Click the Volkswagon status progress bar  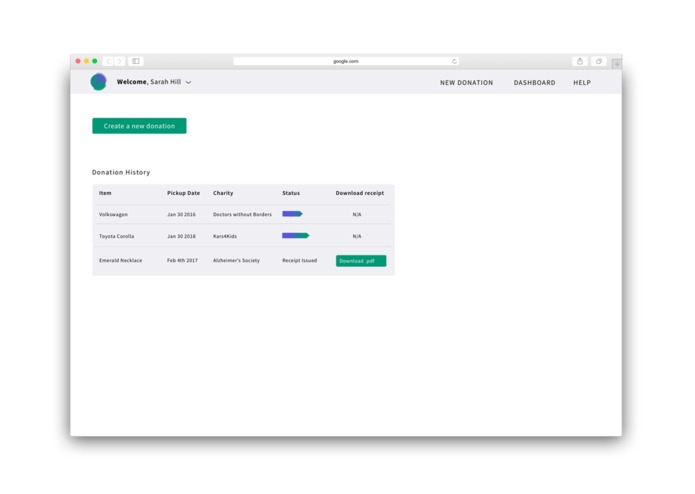click(x=292, y=214)
